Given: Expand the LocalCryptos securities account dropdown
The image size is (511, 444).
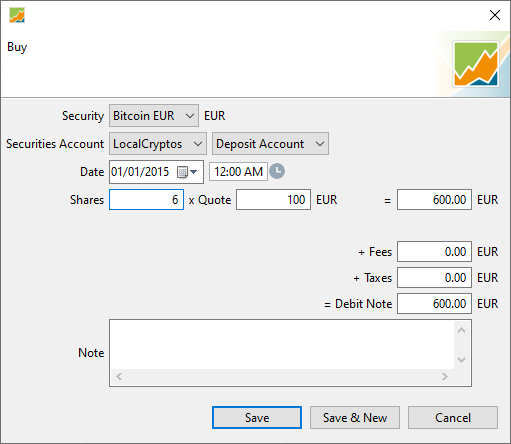Looking at the screenshot, I should [x=158, y=144].
